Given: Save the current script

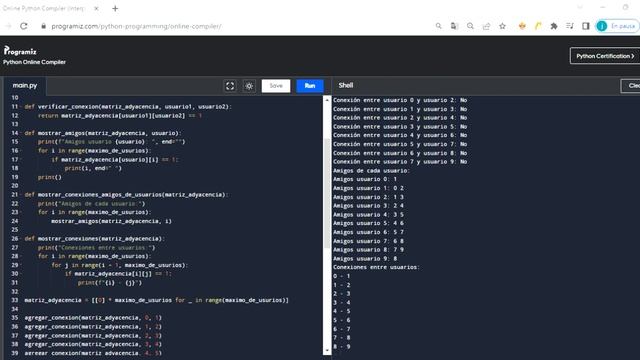Looking at the screenshot, I should coord(276,86).
